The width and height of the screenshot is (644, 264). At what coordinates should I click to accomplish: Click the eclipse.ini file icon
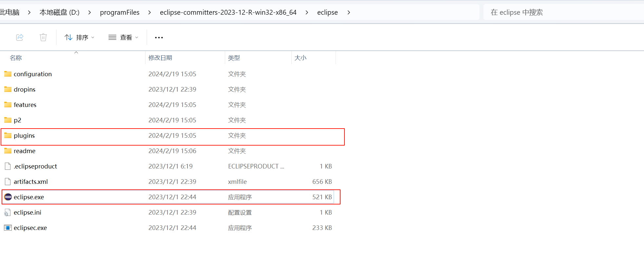[x=8, y=213]
